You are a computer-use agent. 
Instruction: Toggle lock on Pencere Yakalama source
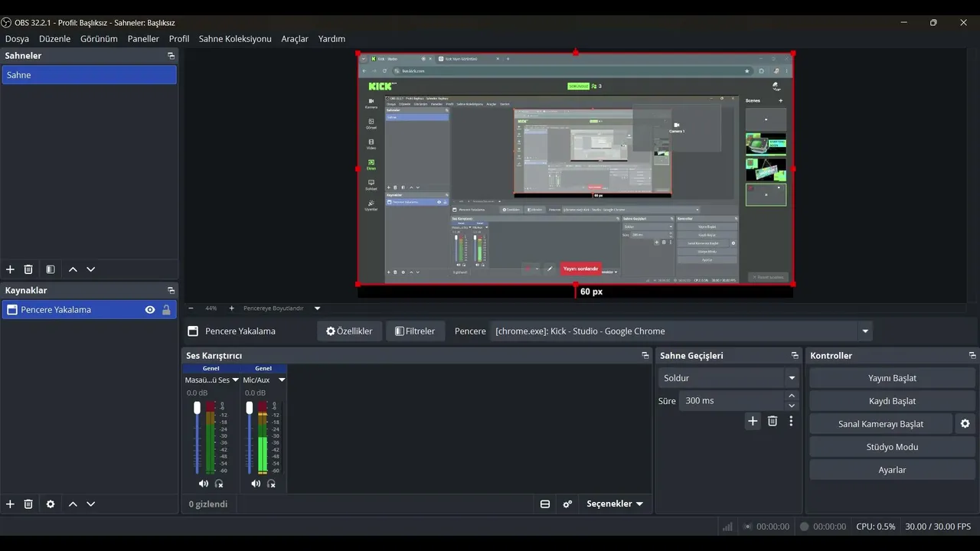point(166,310)
